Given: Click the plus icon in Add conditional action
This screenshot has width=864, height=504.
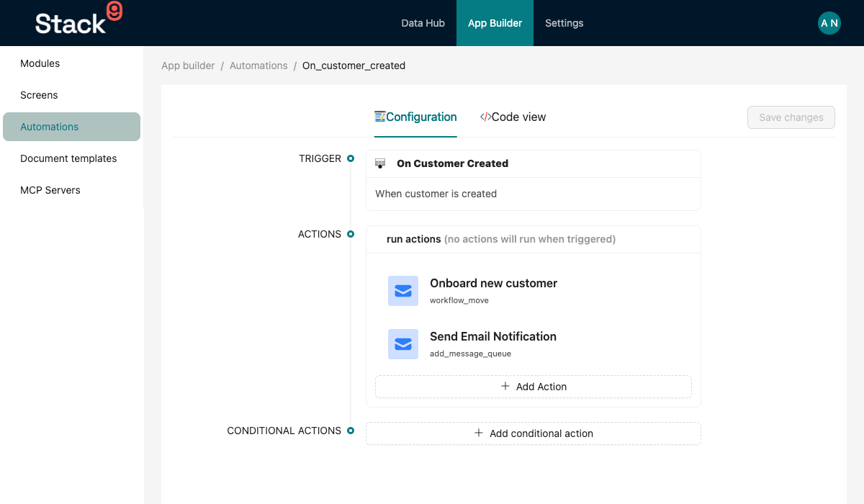Looking at the screenshot, I should point(479,433).
